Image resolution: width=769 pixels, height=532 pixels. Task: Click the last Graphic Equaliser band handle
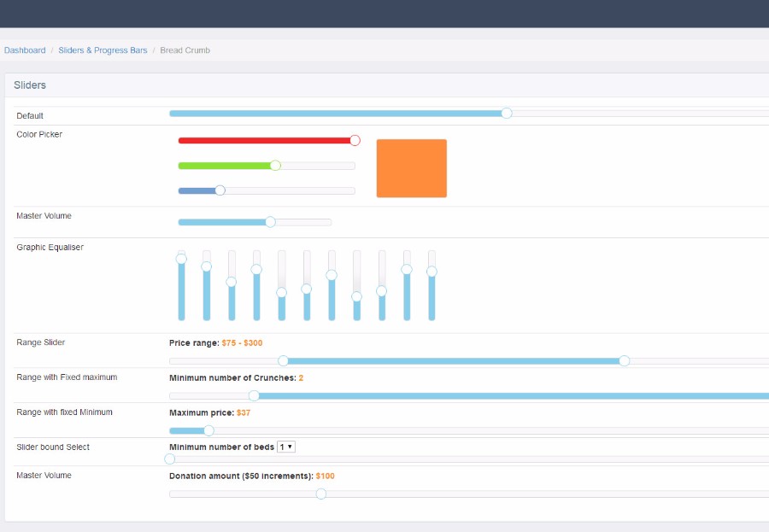(x=431, y=272)
